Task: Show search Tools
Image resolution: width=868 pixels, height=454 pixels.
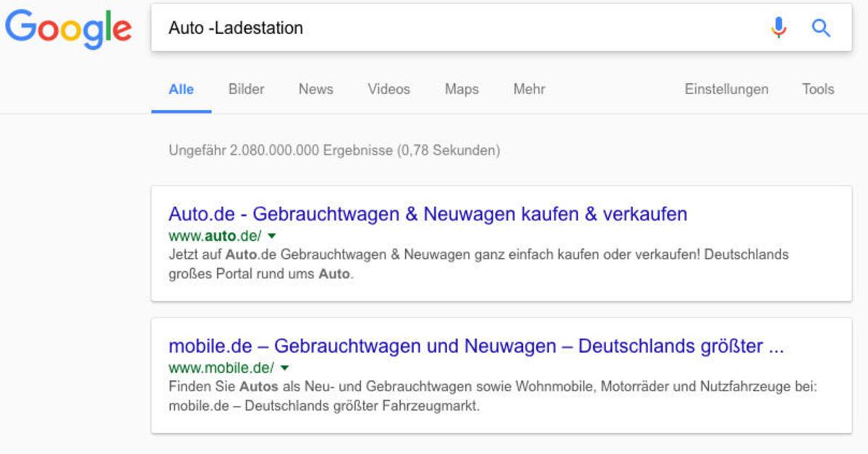Action: (818, 90)
